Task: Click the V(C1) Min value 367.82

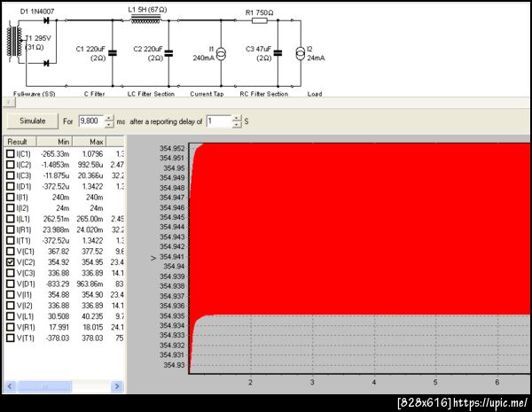Action: point(59,252)
